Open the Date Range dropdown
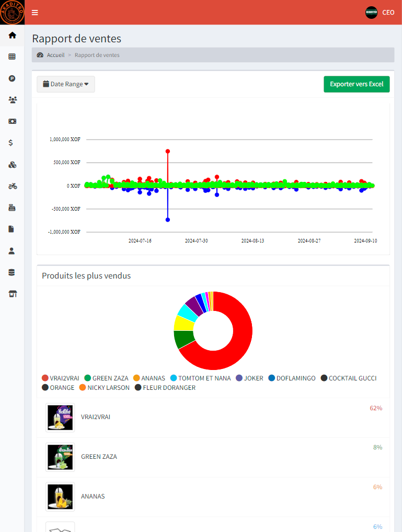 point(66,84)
